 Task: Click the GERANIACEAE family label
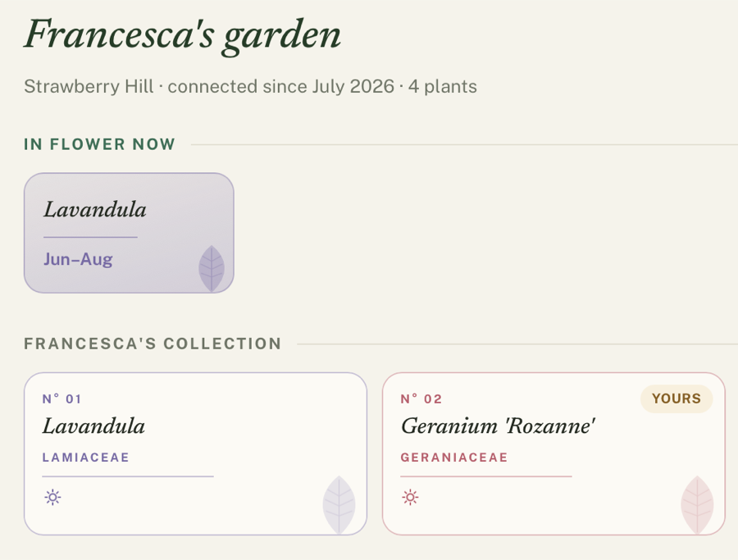coord(454,458)
